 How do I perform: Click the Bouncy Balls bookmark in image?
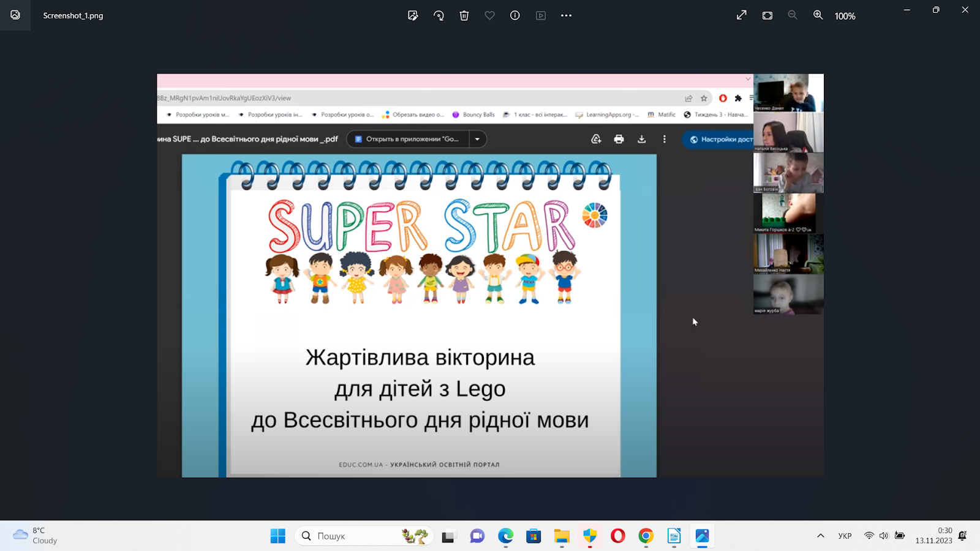click(x=473, y=114)
